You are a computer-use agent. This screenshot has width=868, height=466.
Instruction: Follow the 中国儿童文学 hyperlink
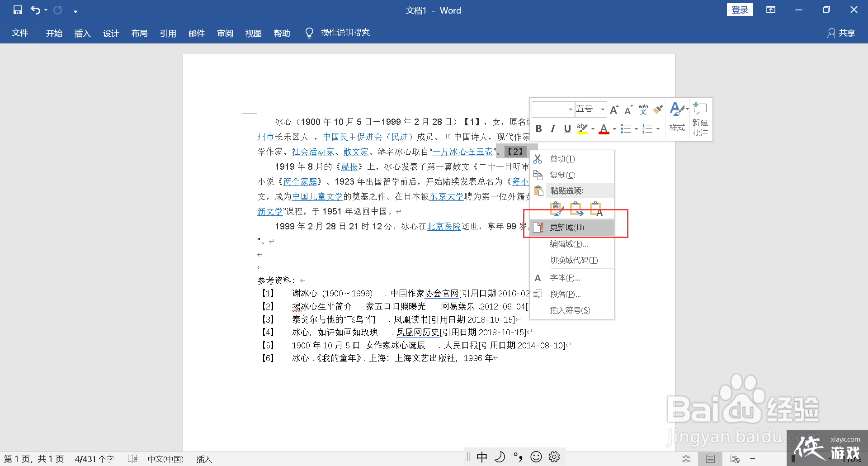coord(317,196)
